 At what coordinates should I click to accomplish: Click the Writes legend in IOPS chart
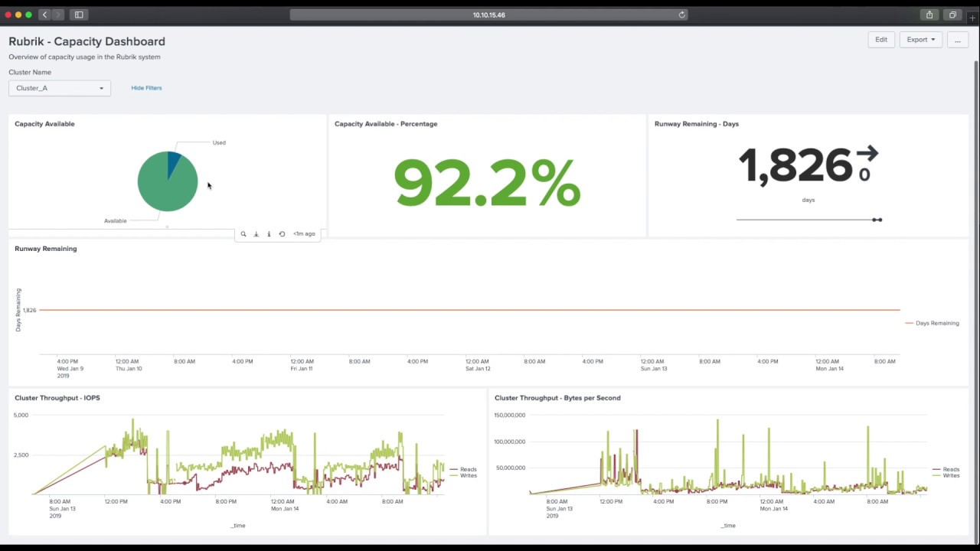point(464,476)
